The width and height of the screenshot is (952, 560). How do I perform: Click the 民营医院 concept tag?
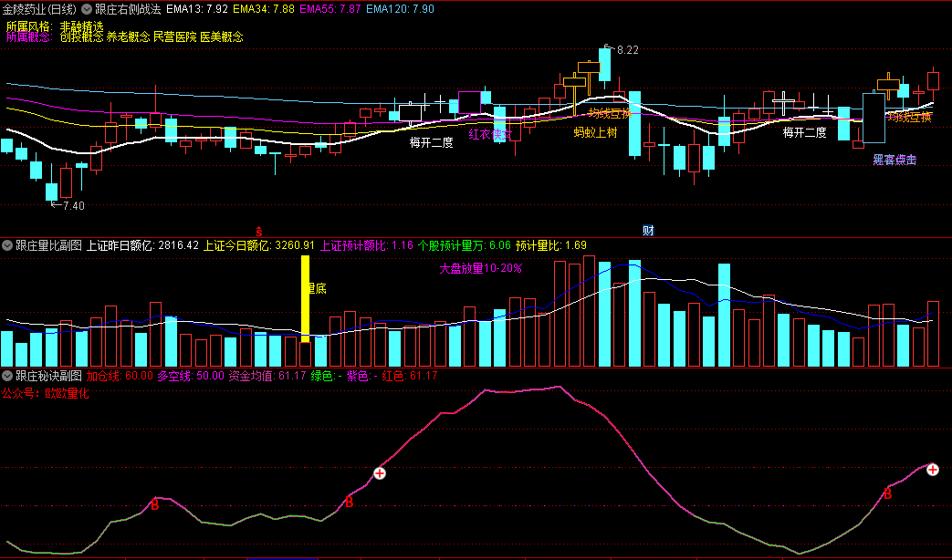click(175, 37)
